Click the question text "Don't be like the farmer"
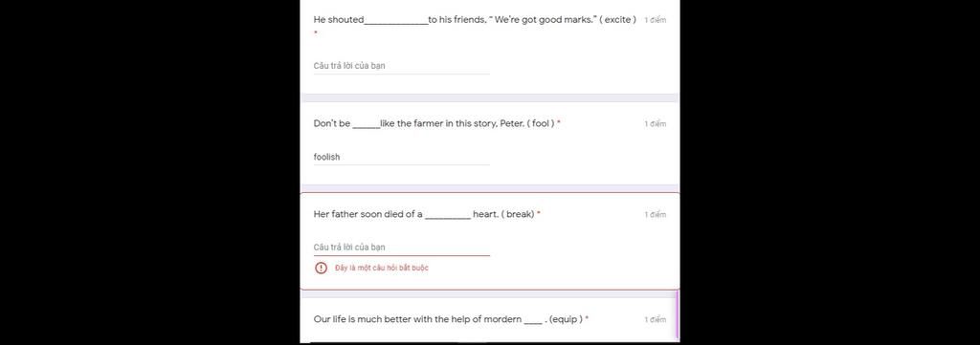980x345 pixels. (434, 123)
